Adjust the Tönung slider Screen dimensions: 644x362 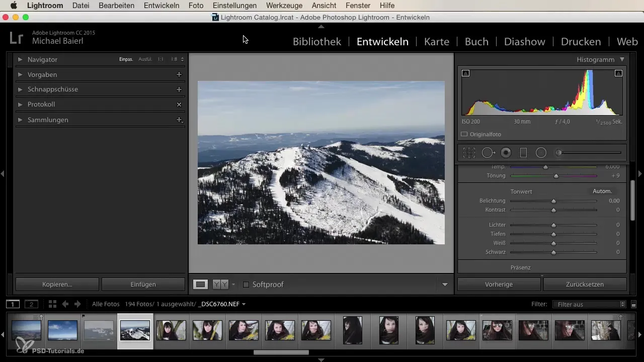(556, 176)
